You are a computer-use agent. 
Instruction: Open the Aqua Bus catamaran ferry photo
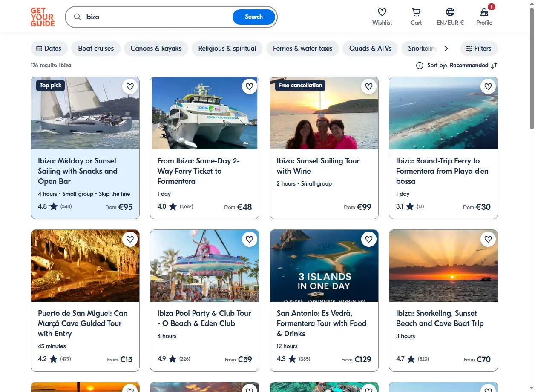[x=204, y=113]
